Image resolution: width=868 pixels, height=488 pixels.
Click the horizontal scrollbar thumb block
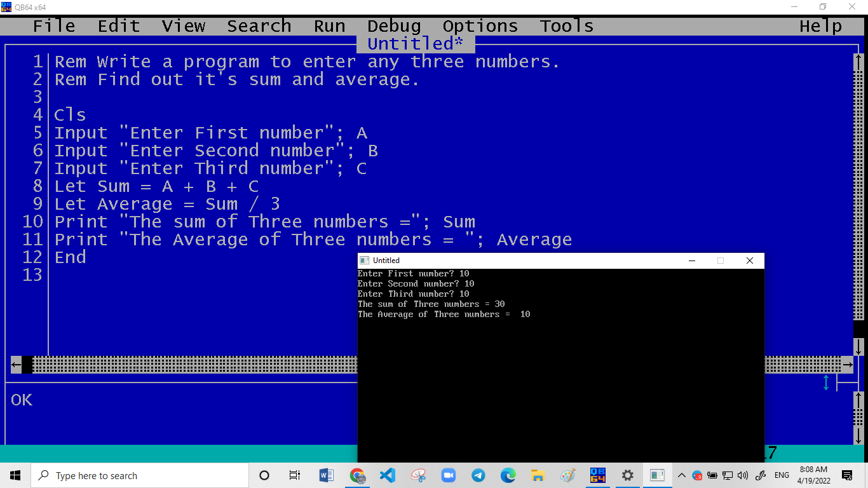tap(27, 364)
